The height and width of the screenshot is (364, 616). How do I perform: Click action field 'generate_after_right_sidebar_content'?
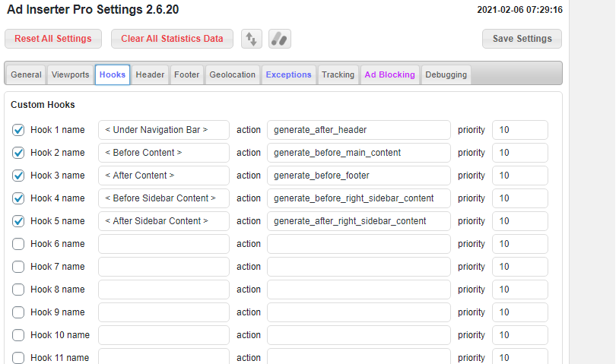coord(359,221)
